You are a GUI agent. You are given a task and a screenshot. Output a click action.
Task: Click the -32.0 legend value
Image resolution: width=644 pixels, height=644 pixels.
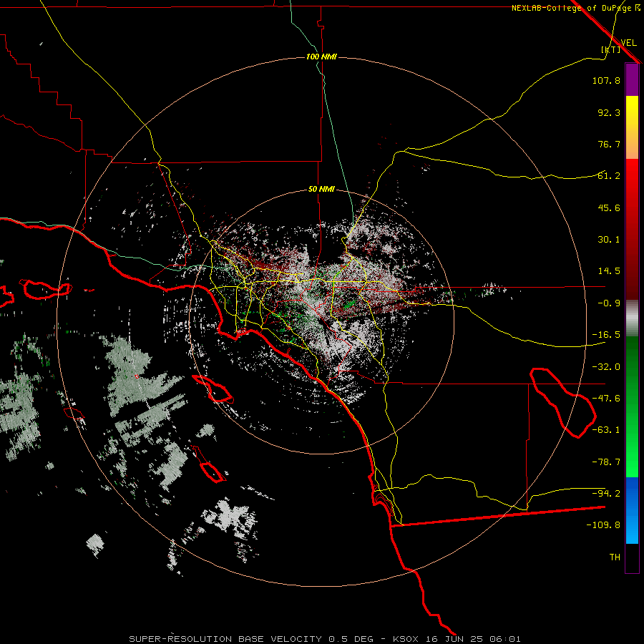click(x=606, y=367)
